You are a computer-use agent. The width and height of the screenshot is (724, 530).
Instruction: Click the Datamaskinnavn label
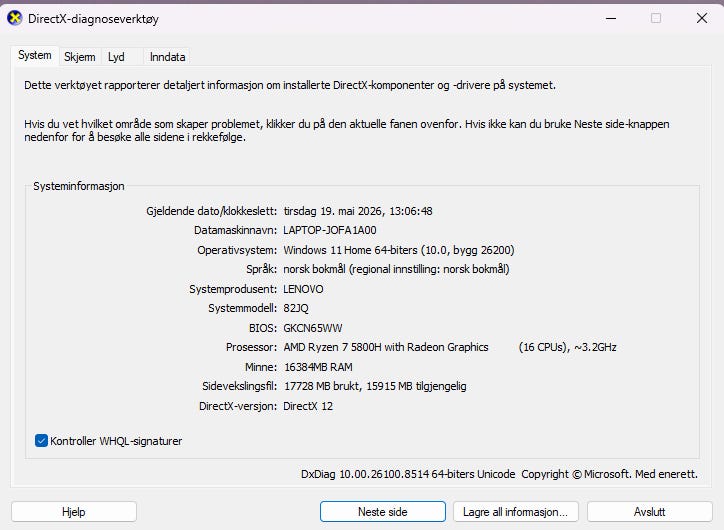(235, 230)
